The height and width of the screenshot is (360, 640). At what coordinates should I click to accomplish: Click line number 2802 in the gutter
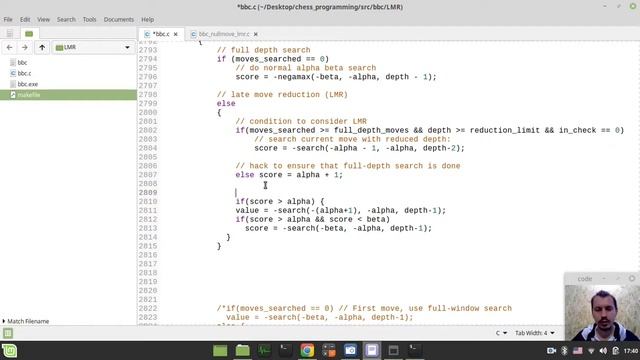coord(147,130)
